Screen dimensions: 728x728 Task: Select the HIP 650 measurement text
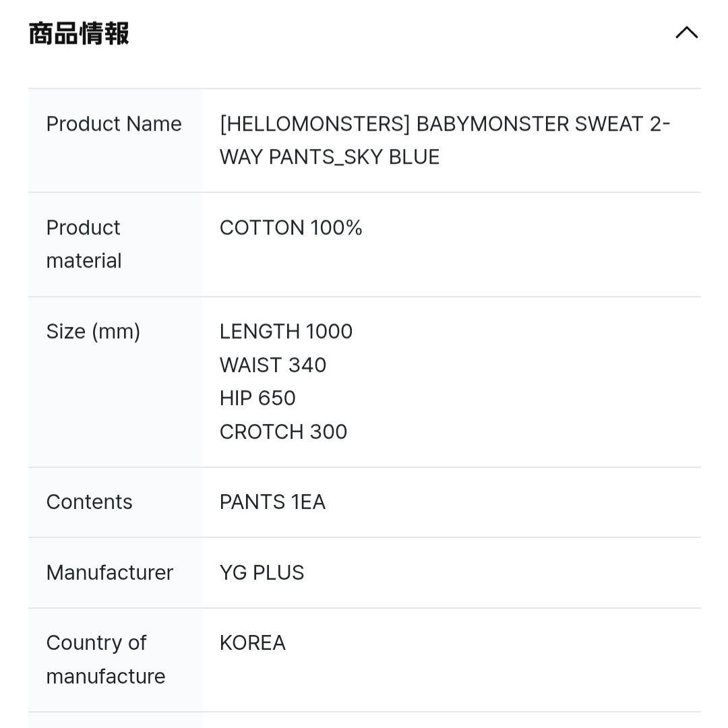pyautogui.click(x=257, y=398)
